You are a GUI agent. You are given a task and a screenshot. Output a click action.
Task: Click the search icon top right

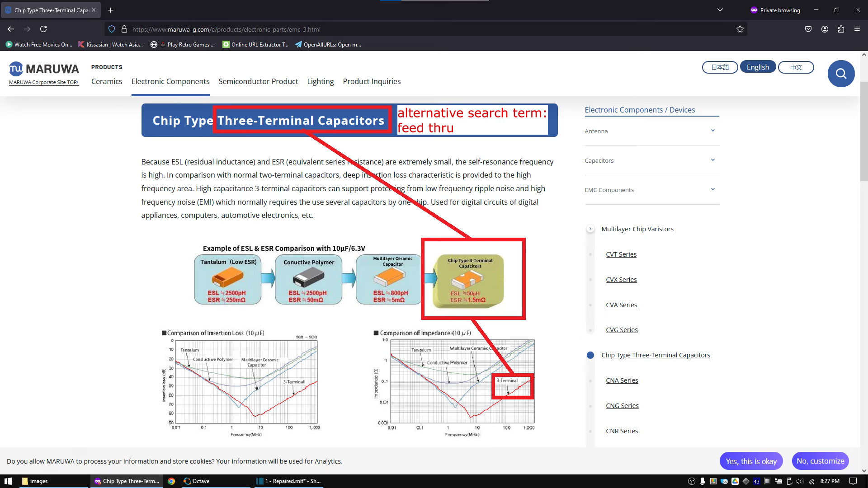(x=841, y=73)
